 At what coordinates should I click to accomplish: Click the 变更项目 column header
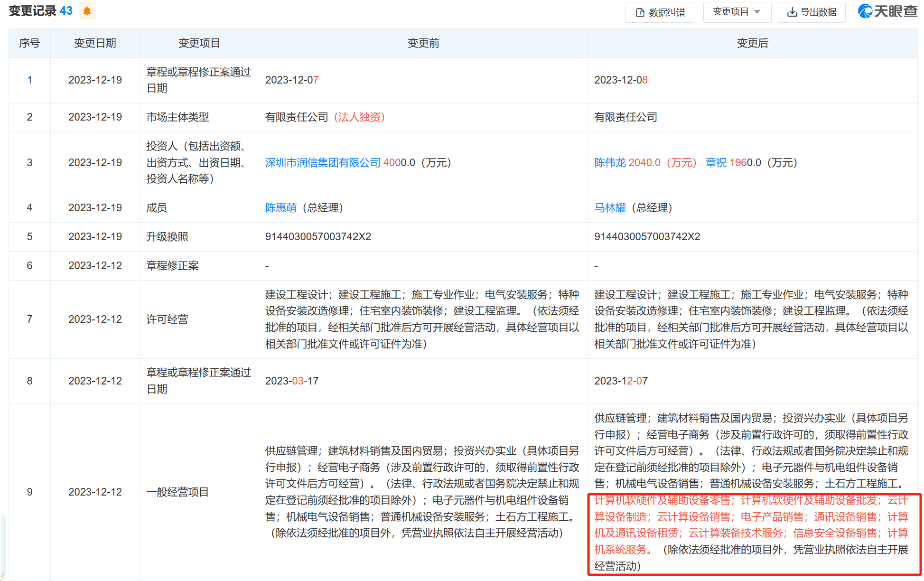point(199,43)
